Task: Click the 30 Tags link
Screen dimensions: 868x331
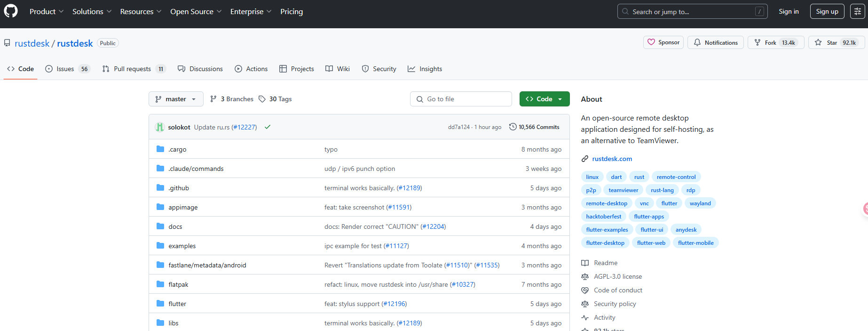Action: point(275,99)
